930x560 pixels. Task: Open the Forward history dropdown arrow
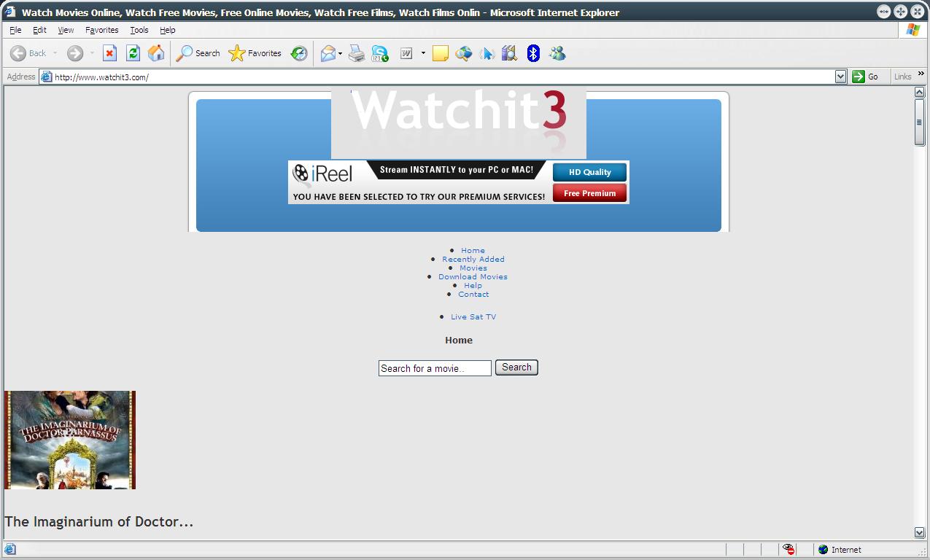[92, 53]
